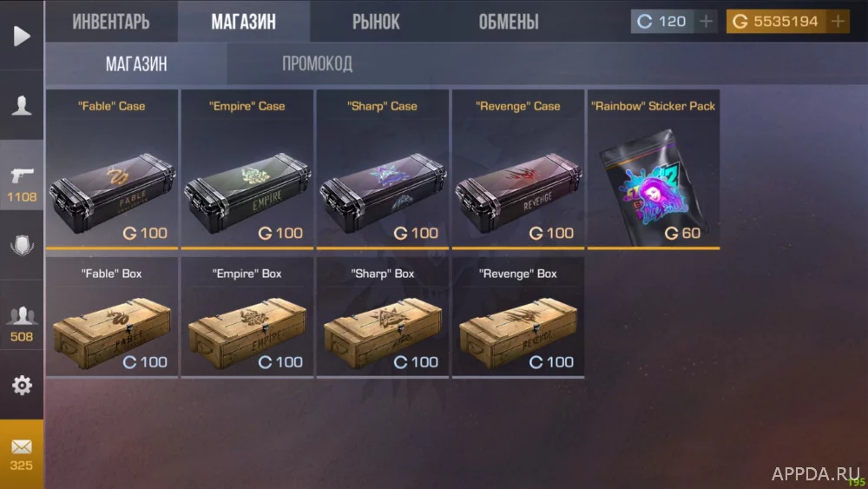The image size is (868, 489).
Task: Open the mail envelope inbox
Action: pyautogui.click(x=22, y=446)
